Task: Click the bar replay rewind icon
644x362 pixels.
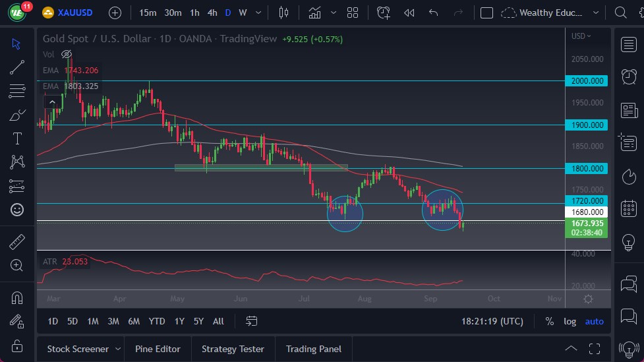Action: [409, 13]
